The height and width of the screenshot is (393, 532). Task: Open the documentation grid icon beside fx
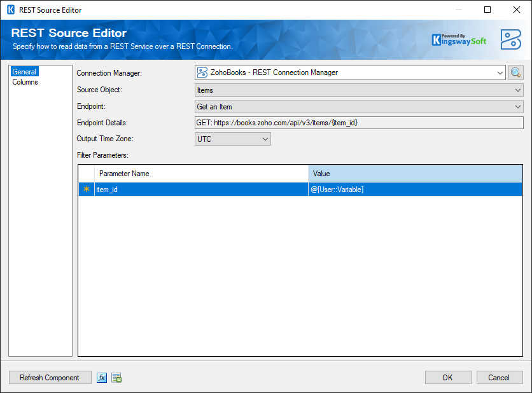coord(116,377)
